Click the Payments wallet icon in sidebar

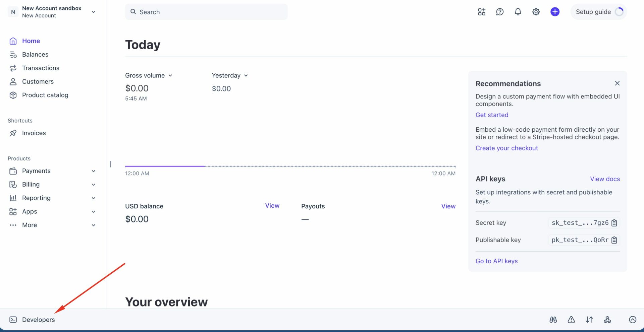(13, 171)
